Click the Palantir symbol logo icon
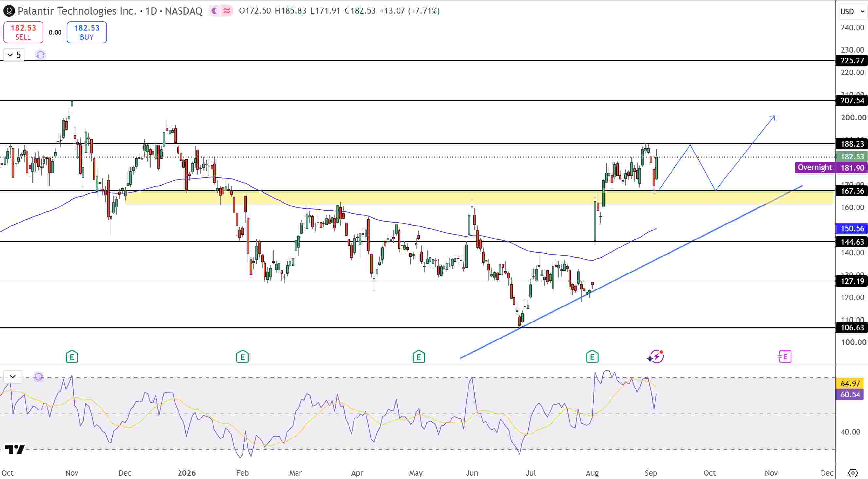The height and width of the screenshot is (479, 868). (x=9, y=11)
